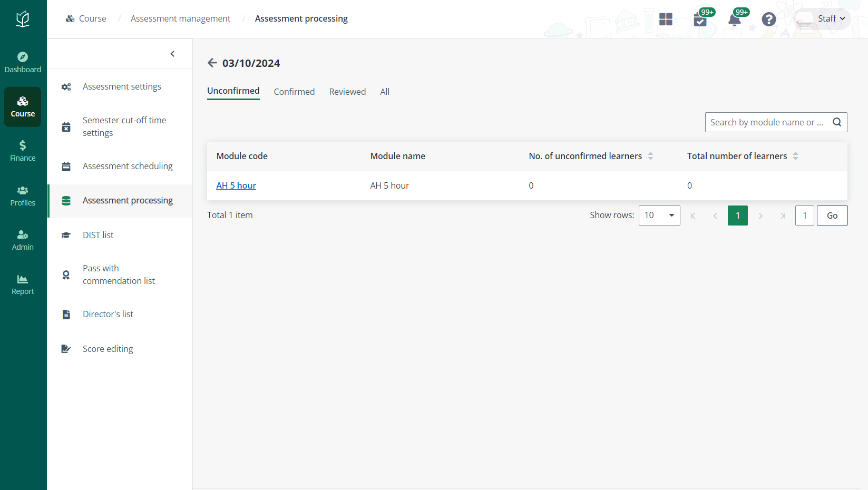Go to previous page arrow
Screen dimensions: 868x490
point(715,215)
